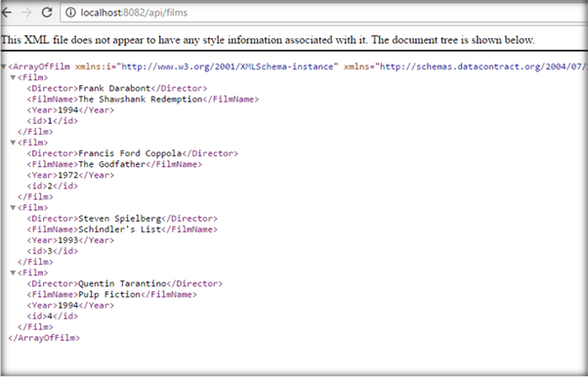
Task: Click the id 2 line
Action: point(52,187)
